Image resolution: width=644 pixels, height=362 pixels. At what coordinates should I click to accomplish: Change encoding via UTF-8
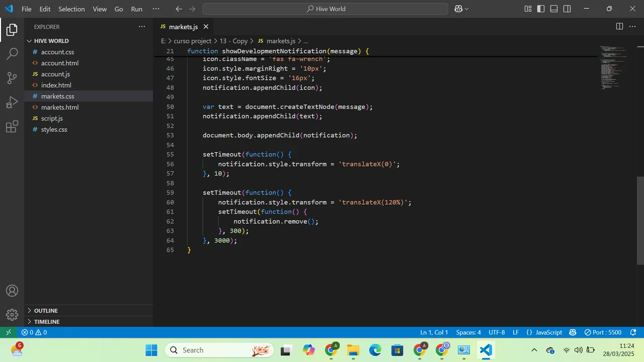tap(497, 332)
